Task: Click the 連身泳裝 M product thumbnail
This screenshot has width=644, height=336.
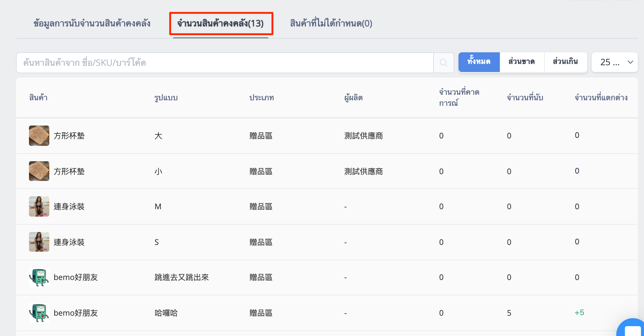Action: click(x=39, y=206)
